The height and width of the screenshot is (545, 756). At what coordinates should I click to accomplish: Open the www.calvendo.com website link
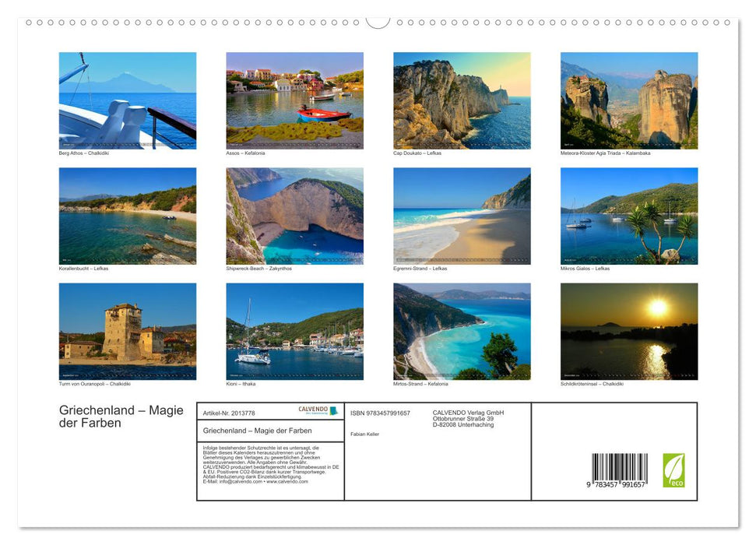pos(287,482)
